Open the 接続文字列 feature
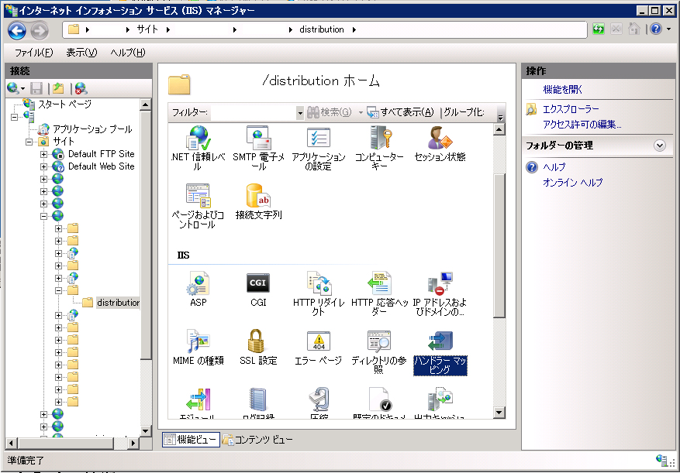 [x=258, y=202]
